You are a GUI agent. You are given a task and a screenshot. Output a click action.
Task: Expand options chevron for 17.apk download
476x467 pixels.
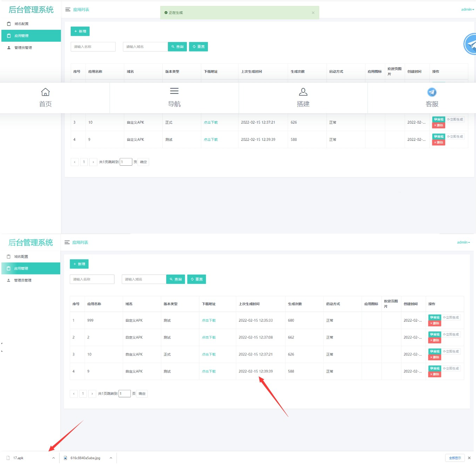54,458
